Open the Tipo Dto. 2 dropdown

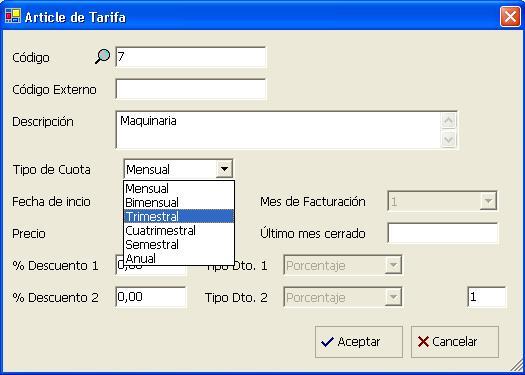[393, 297]
